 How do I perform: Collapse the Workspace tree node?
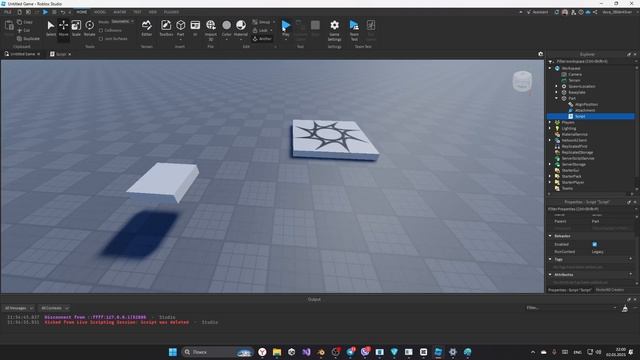[550, 68]
